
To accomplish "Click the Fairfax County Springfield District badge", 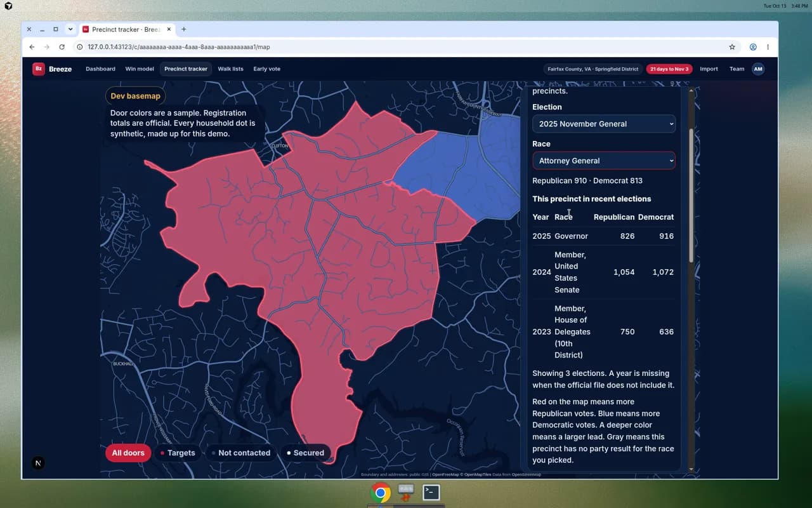I will (x=593, y=69).
